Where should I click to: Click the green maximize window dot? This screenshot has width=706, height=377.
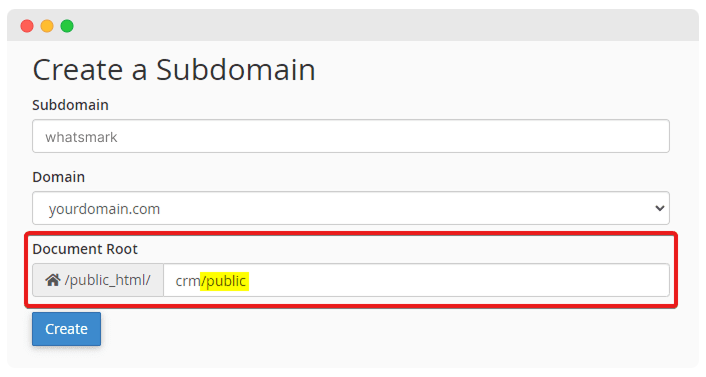[67, 26]
